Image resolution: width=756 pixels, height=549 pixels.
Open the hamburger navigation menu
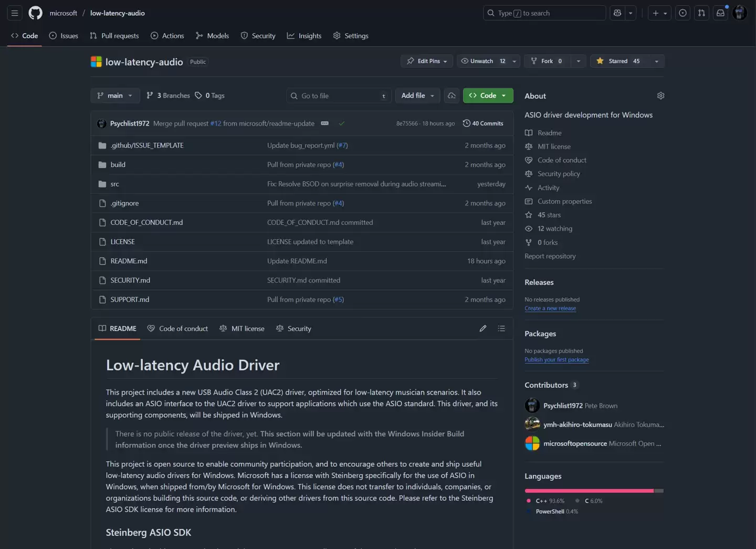point(15,13)
